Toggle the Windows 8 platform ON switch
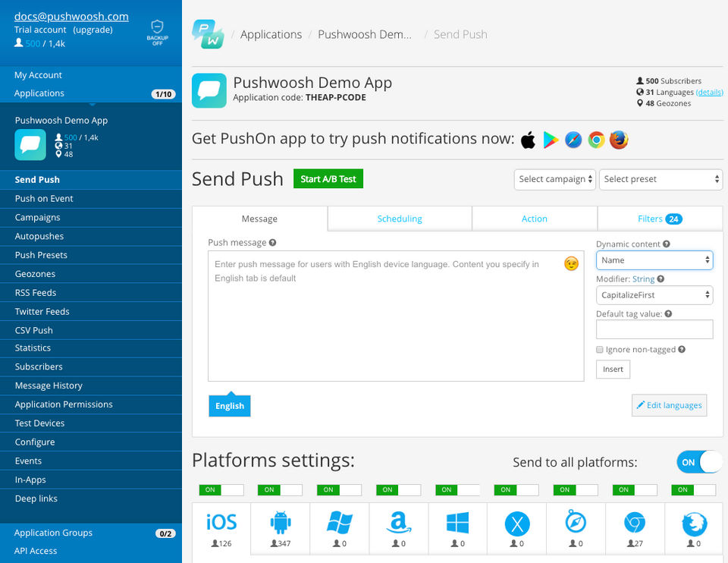 (x=458, y=489)
